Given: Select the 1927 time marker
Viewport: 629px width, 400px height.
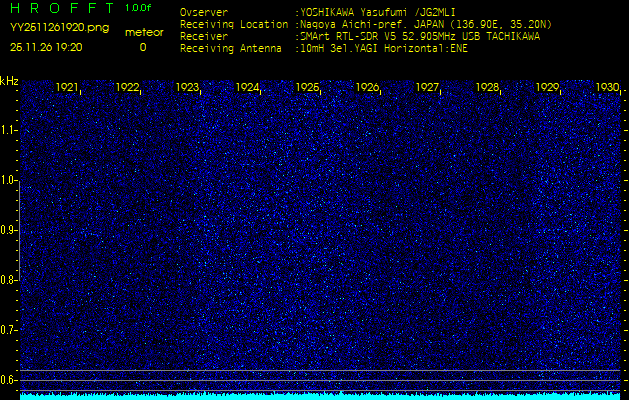Looking at the screenshot, I should pyautogui.click(x=427, y=88).
